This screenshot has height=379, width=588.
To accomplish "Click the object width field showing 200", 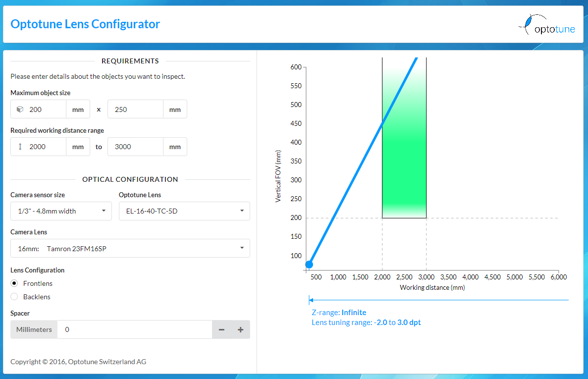I will (x=46, y=109).
